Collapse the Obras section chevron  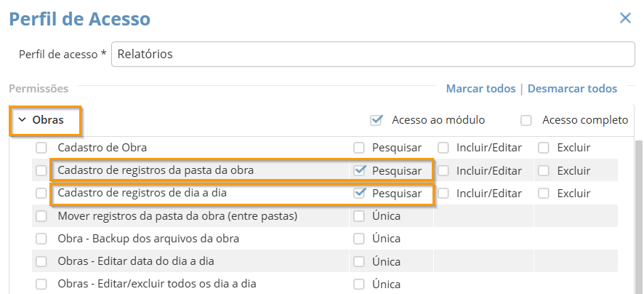tap(22, 120)
